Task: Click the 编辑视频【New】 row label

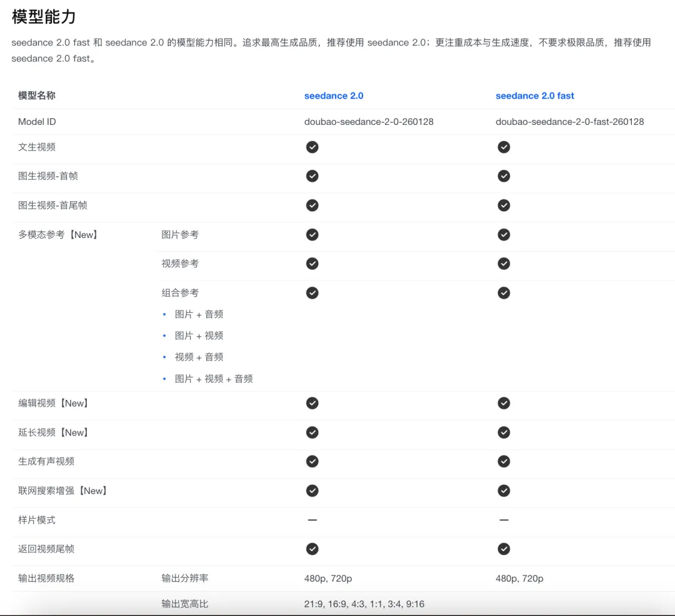Action: [53, 403]
